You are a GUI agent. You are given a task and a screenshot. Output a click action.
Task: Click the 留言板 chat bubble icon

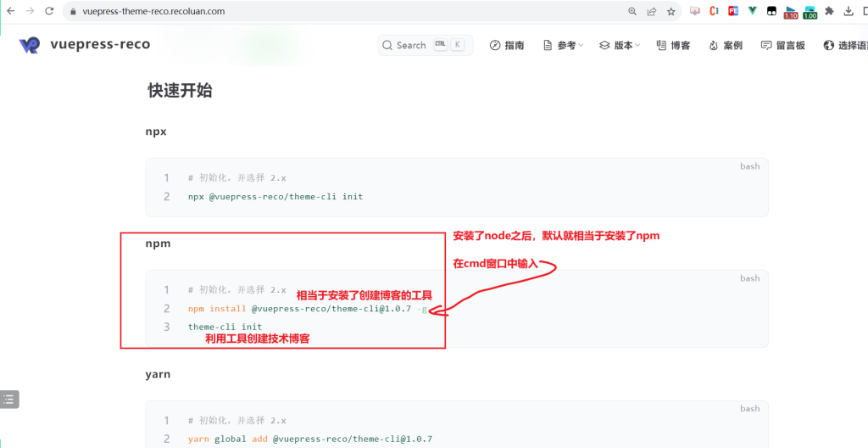pos(766,46)
